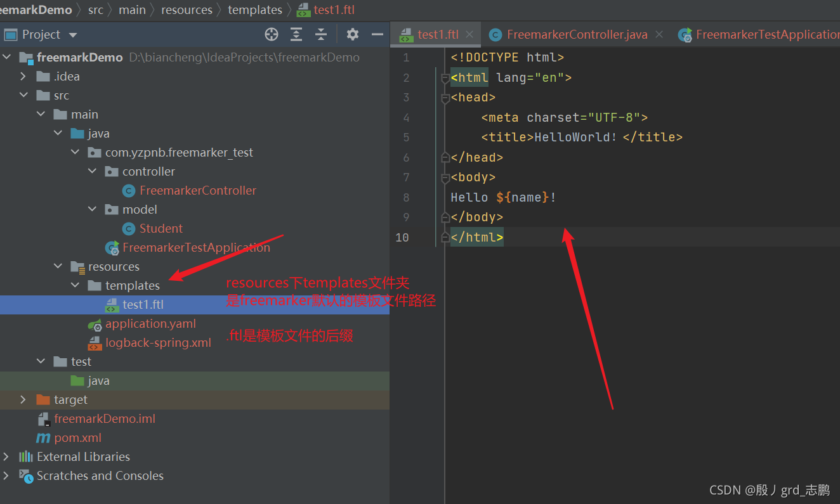Click the Student class C icon
This screenshot has height=504, width=840.
coord(129,228)
